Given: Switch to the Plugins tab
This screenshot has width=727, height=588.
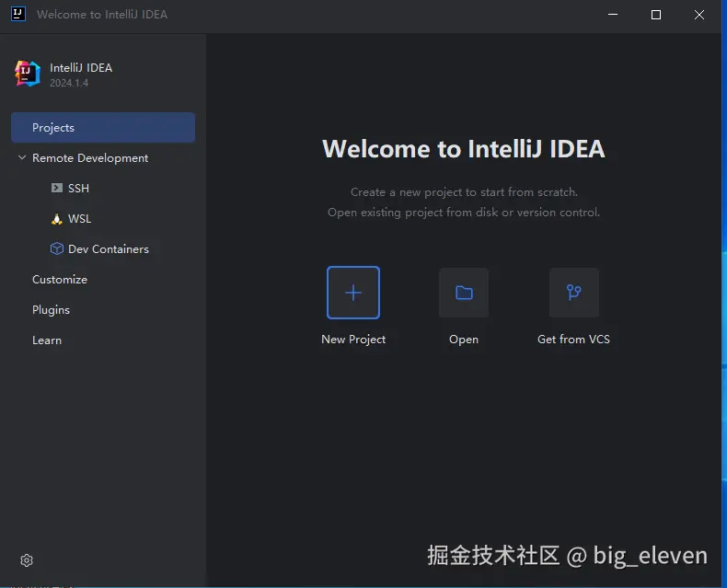Looking at the screenshot, I should 51,310.
